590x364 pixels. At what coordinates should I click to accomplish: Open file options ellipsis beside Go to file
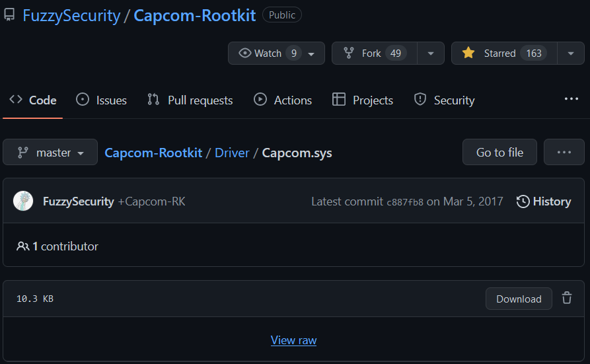(x=564, y=152)
